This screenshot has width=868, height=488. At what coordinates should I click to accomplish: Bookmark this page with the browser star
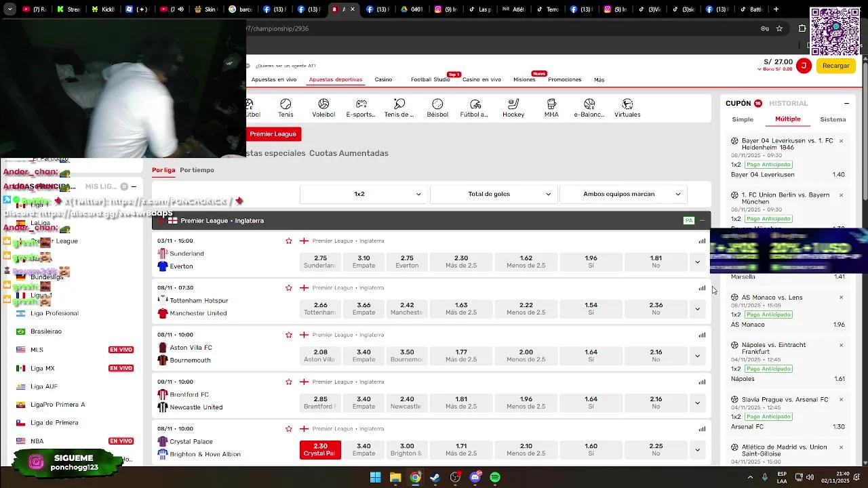coord(779,28)
